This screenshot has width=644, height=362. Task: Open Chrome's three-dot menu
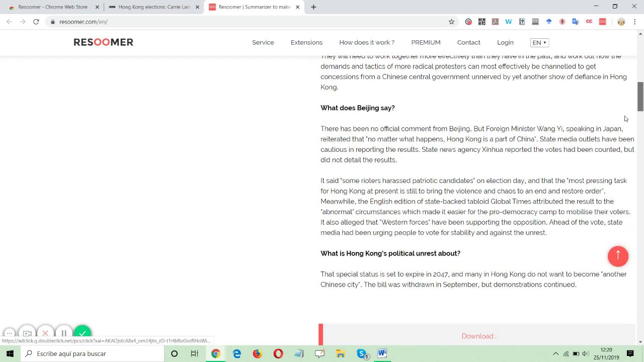point(634,22)
